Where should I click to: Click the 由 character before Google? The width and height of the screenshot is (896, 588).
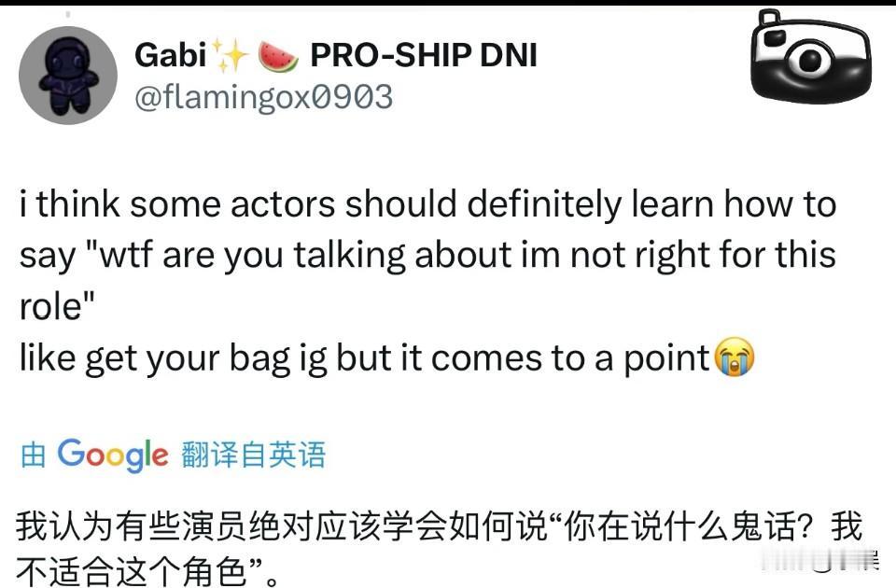(34, 455)
